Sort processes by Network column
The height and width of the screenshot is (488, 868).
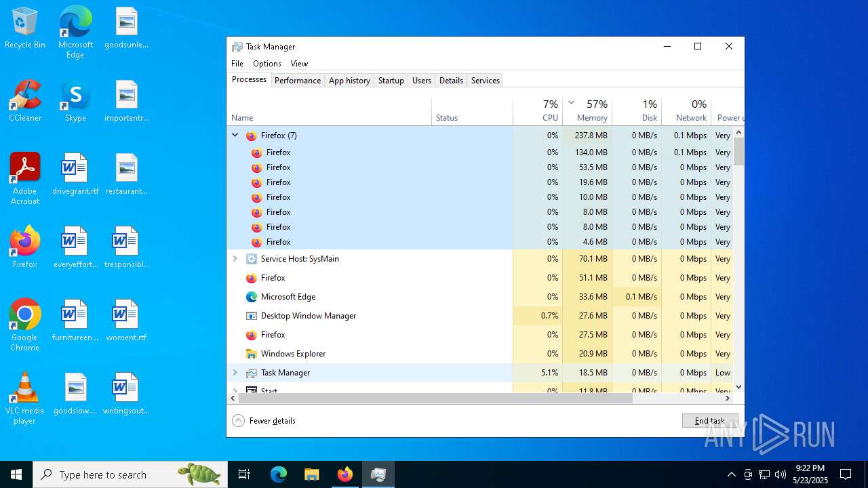coord(686,112)
